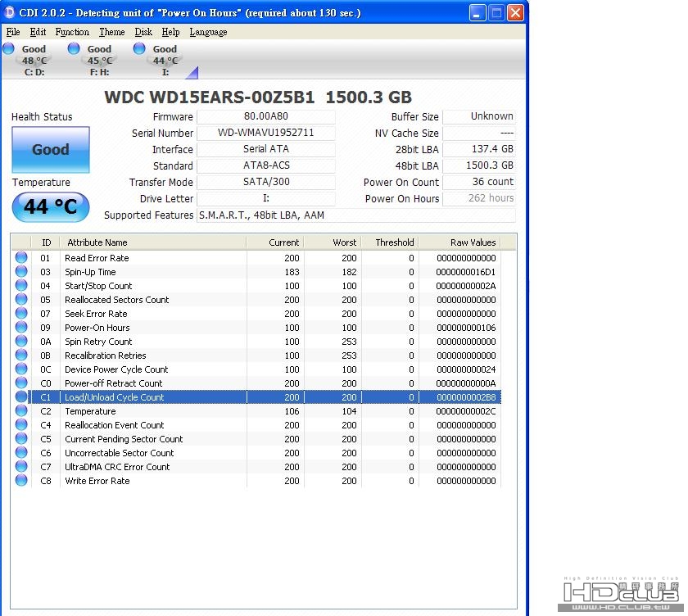The height and width of the screenshot is (616, 688).
Task: Click the 48bit LBA value 1500.3 GB
Action: click(479, 165)
